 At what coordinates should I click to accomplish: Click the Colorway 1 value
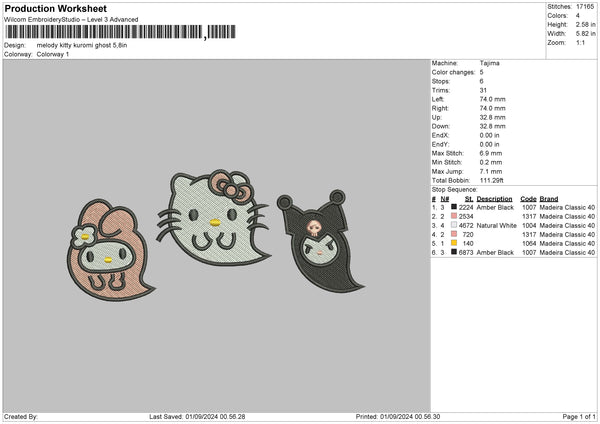pos(53,54)
